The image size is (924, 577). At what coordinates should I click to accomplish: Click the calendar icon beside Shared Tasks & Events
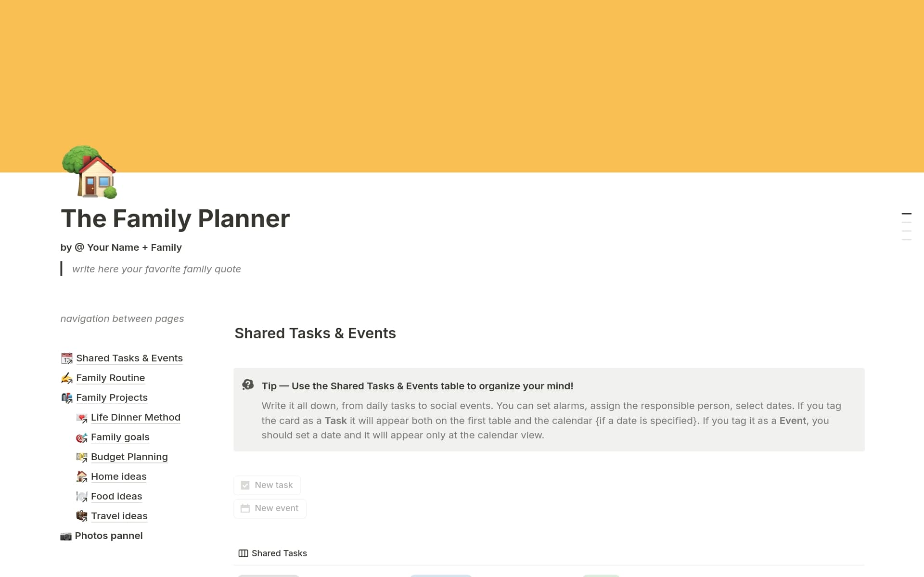66,358
